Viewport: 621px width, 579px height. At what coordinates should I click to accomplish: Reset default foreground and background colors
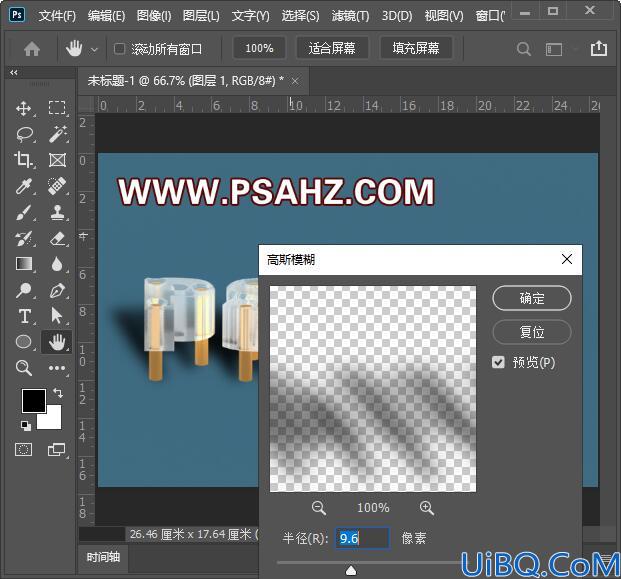pyautogui.click(x=26, y=426)
